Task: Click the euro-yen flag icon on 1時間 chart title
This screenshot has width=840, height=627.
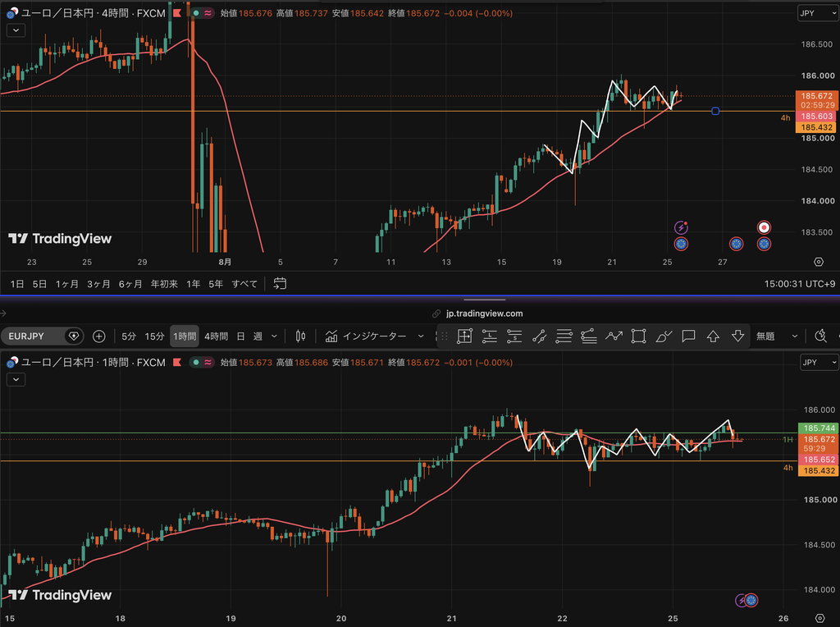Action: click(x=11, y=363)
